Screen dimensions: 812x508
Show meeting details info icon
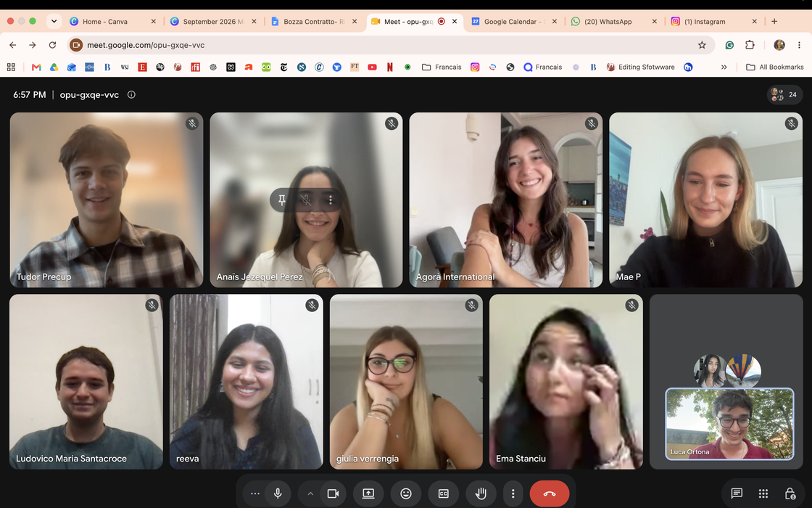click(131, 95)
